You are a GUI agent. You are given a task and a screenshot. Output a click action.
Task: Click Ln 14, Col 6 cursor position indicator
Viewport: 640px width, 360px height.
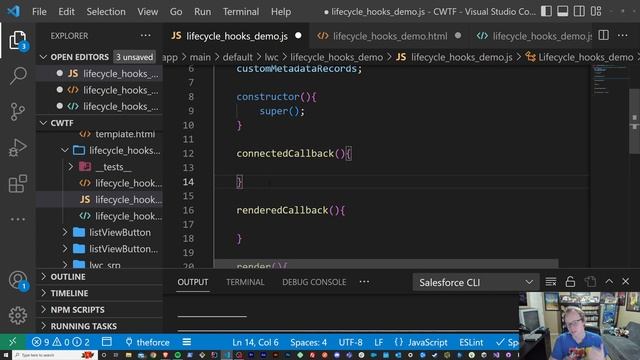(255, 342)
